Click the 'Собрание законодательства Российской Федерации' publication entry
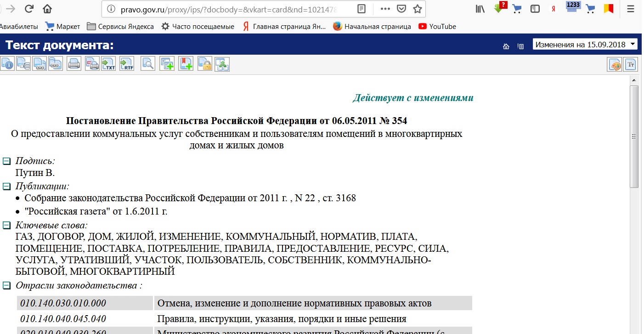644x334 pixels. pos(190,198)
